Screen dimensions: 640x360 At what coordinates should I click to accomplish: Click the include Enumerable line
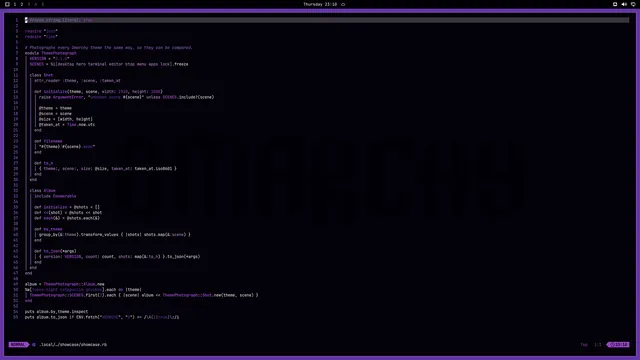click(55, 196)
